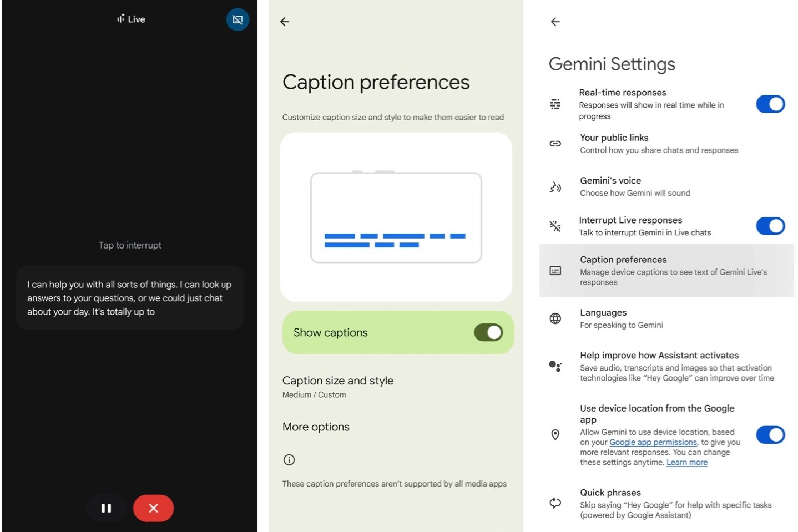This screenshot has height=532, width=798.
Task: Open the Google app permissions link
Action: (x=653, y=442)
